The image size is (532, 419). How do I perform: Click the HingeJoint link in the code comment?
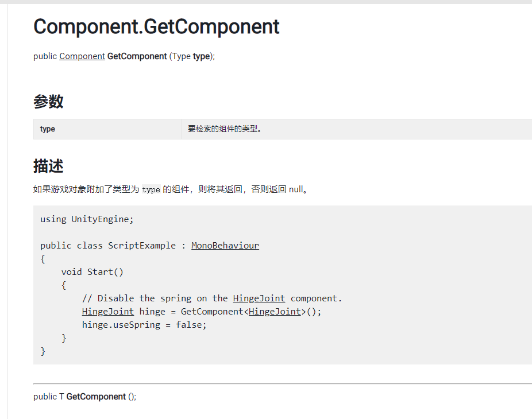coord(259,298)
